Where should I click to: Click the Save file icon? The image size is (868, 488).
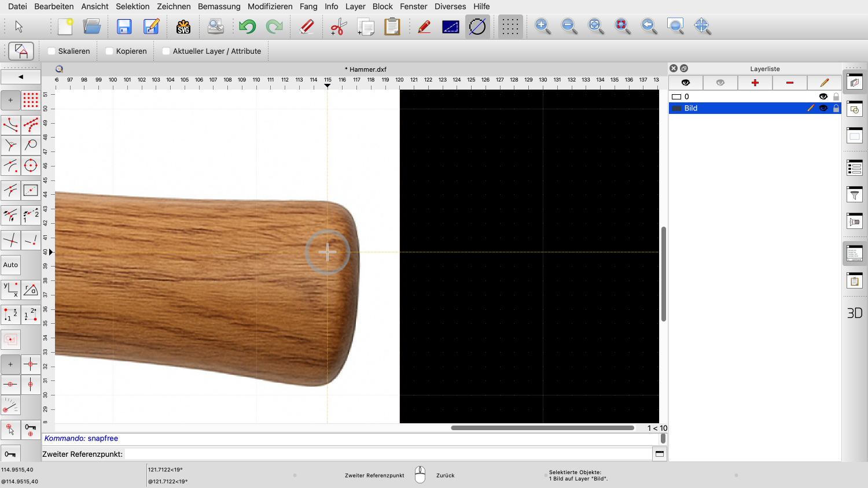click(x=124, y=27)
